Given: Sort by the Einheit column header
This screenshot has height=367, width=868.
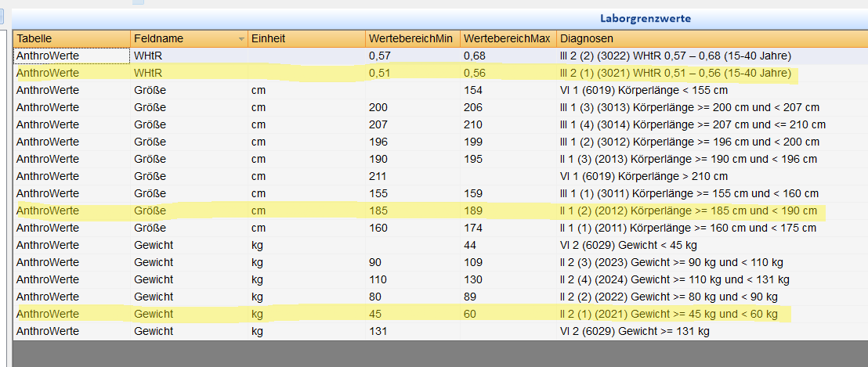Looking at the screenshot, I should [x=306, y=38].
